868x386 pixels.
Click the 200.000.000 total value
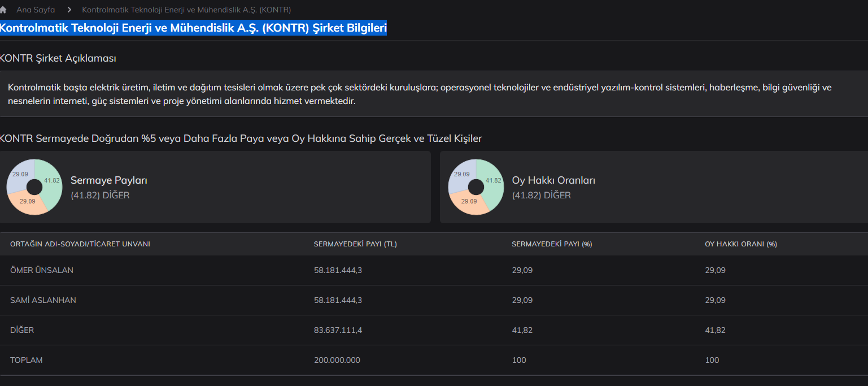[337, 360]
